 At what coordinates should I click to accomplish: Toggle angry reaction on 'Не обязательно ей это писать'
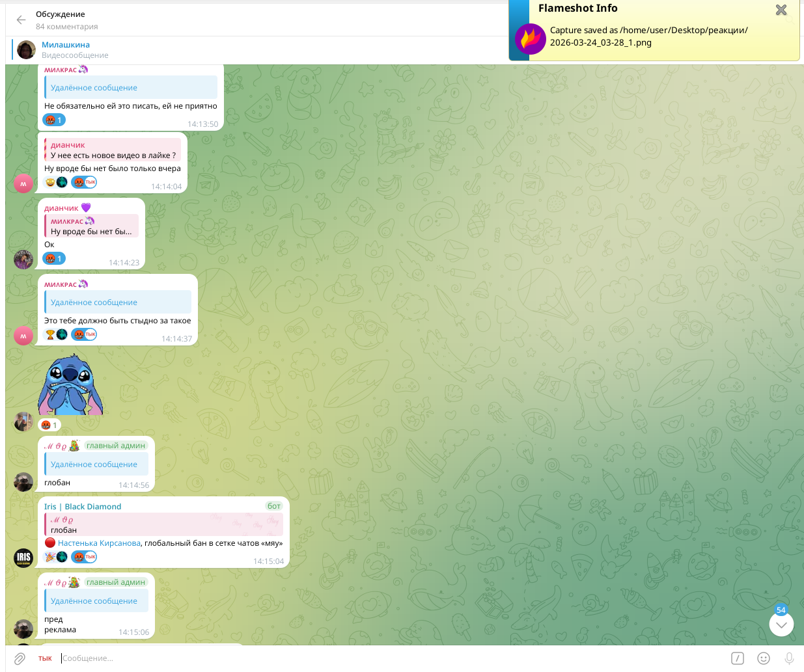pyautogui.click(x=54, y=120)
